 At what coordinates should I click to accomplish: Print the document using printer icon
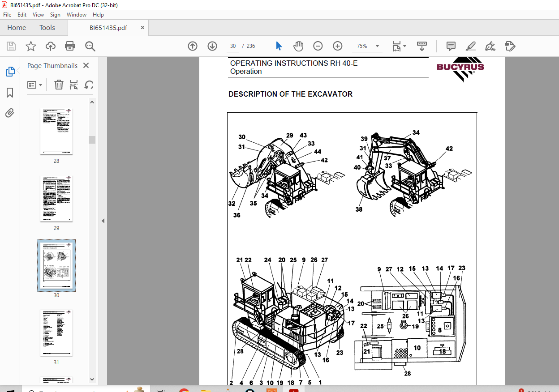tap(70, 46)
